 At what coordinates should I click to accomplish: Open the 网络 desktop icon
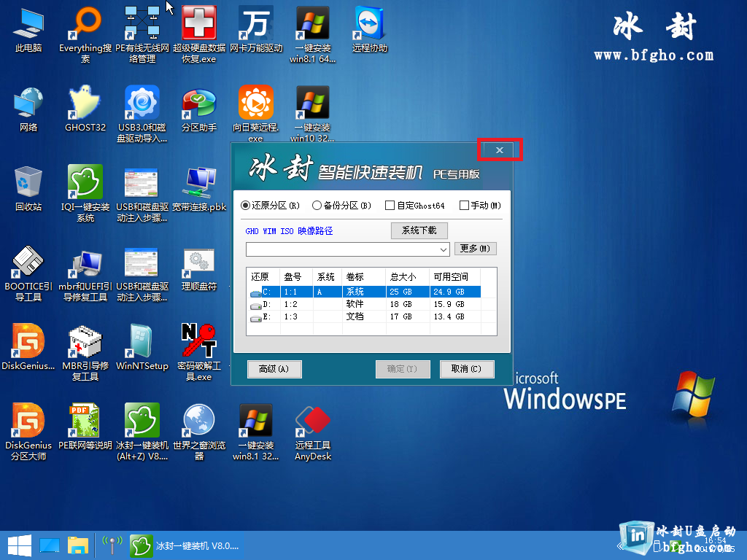[x=28, y=109]
